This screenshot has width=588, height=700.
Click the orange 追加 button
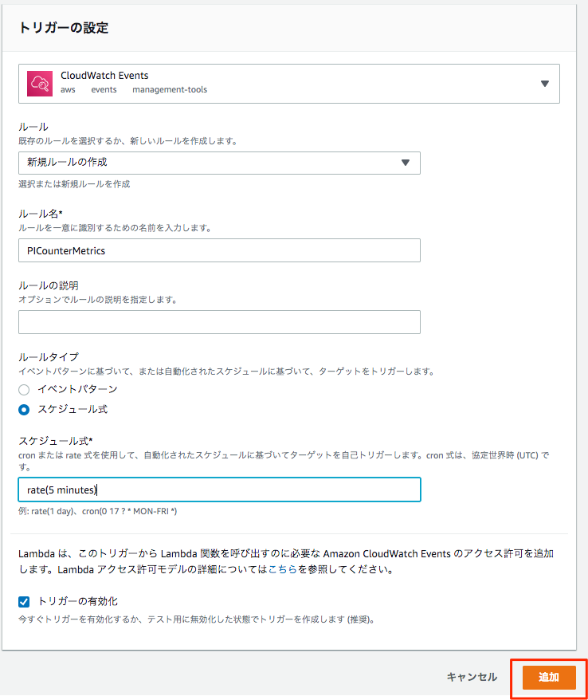(x=549, y=677)
